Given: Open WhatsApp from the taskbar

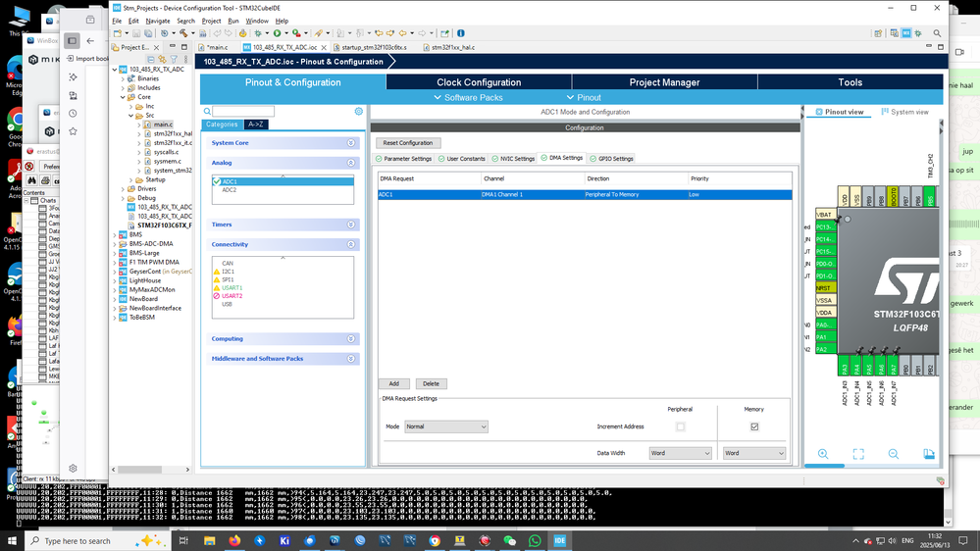Looking at the screenshot, I should [x=535, y=541].
